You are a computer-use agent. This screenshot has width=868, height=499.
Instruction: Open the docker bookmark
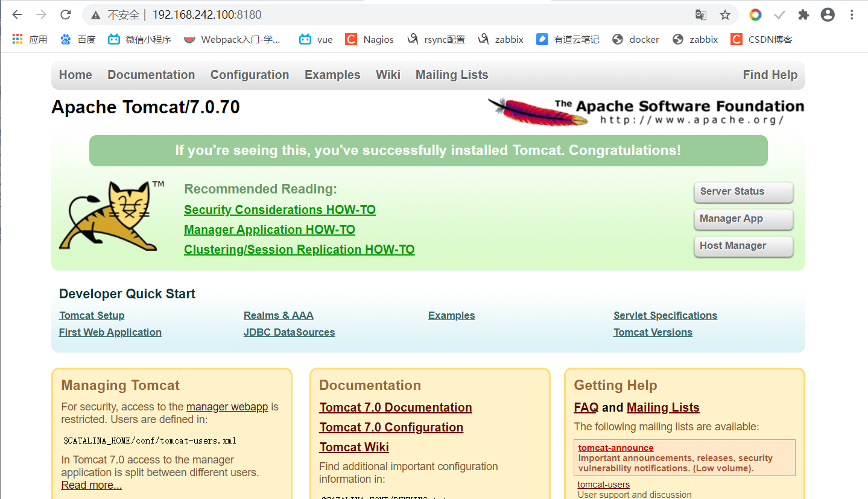pyautogui.click(x=635, y=39)
